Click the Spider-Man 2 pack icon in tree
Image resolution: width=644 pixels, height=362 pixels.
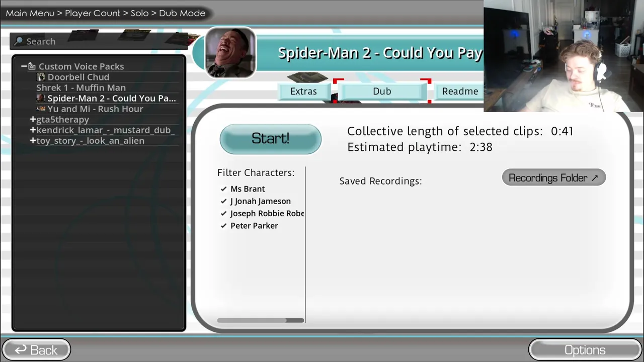click(x=41, y=98)
